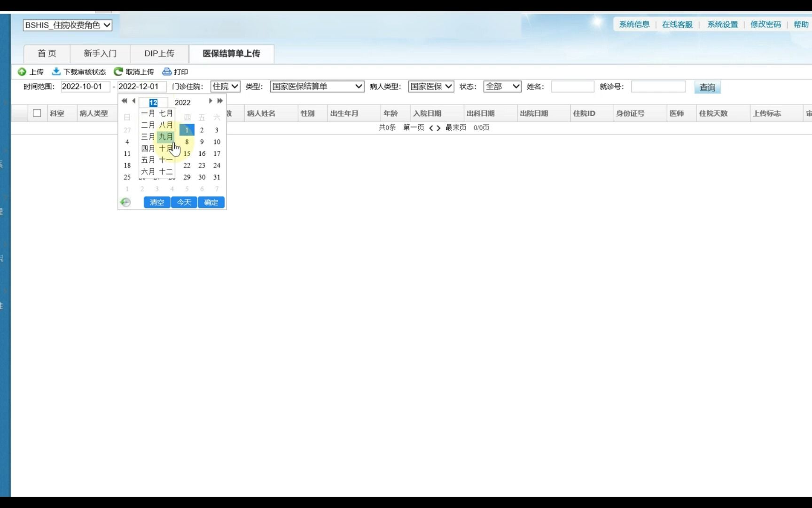Click the green 上传 upload toolbar icon
Viewport: 812px width, 508px height.
point(22,71)
